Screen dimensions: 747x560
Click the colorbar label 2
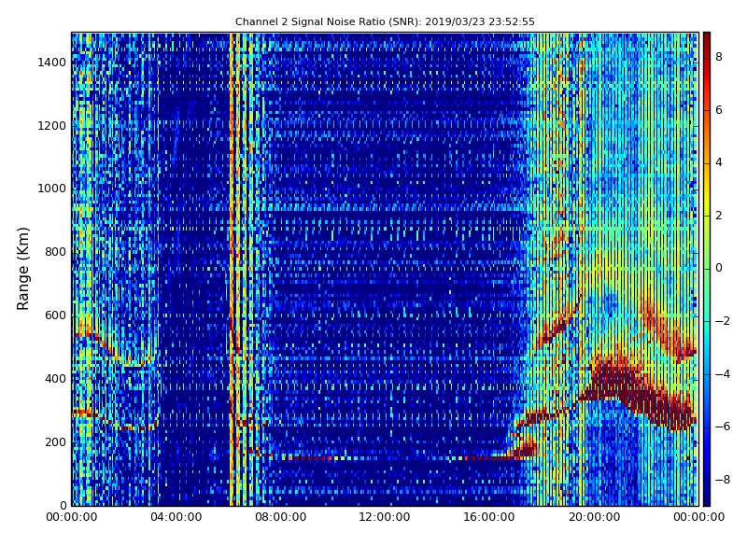point(719,216)
